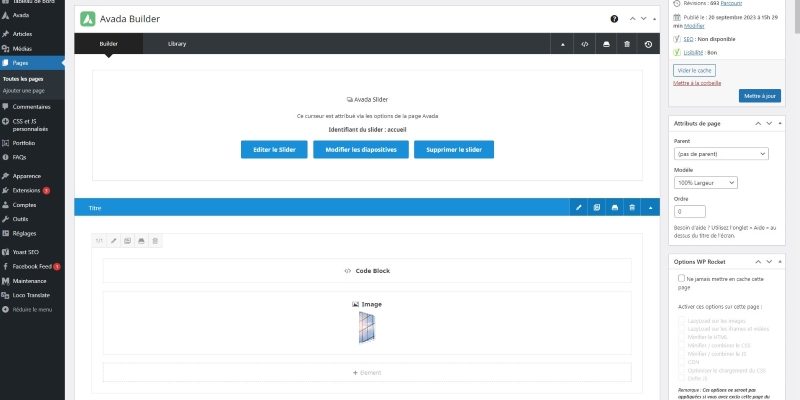Delete all content with builder toolbar trash icon

[627, 44]
